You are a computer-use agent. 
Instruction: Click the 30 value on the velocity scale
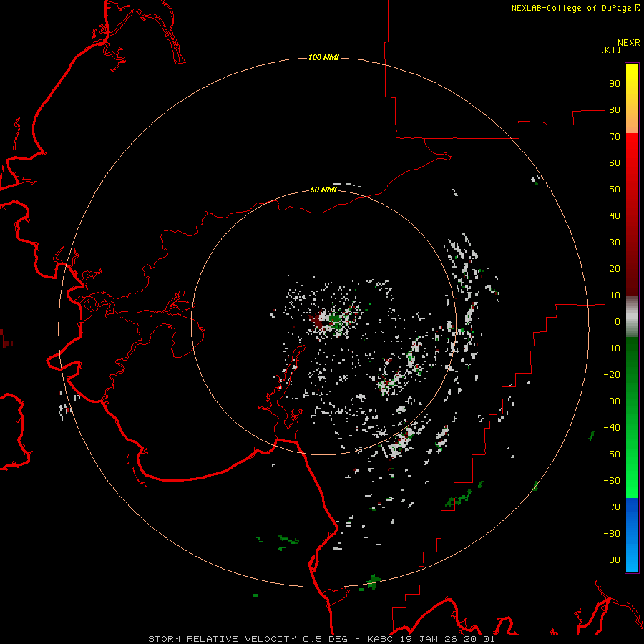pyautogui.click(x=615, y=243)
